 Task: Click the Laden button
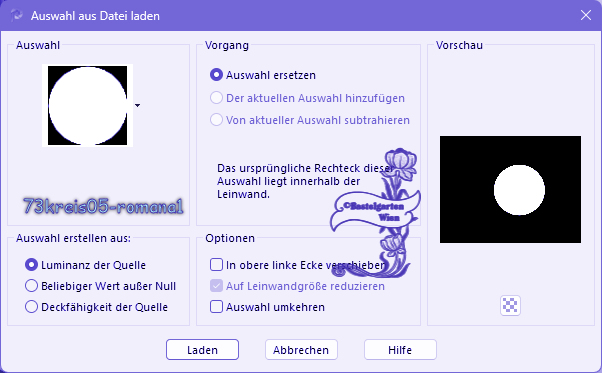point(202,350)
